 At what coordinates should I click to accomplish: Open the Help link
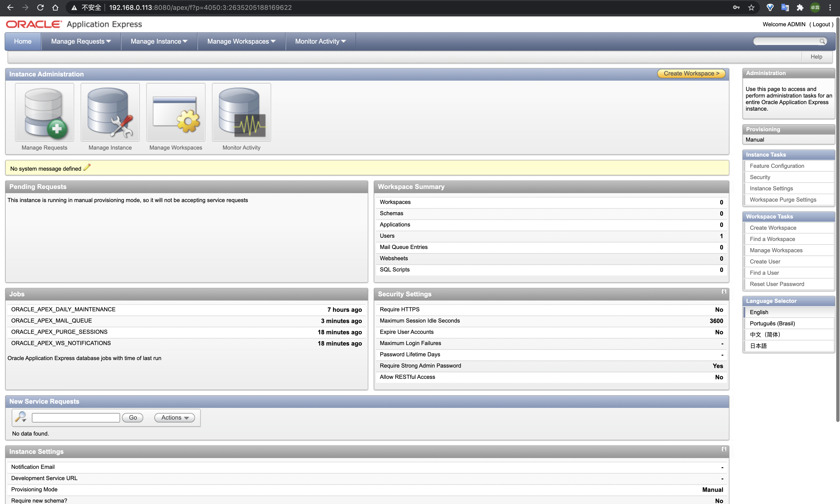tap(816, 57)
